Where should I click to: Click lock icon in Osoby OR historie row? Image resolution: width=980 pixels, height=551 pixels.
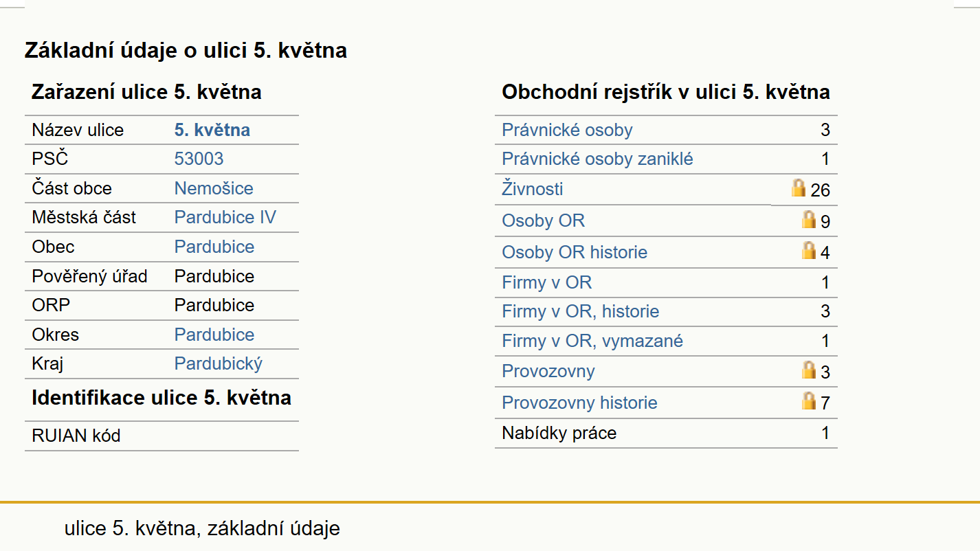pyautogui.click(x=809, y=250)
